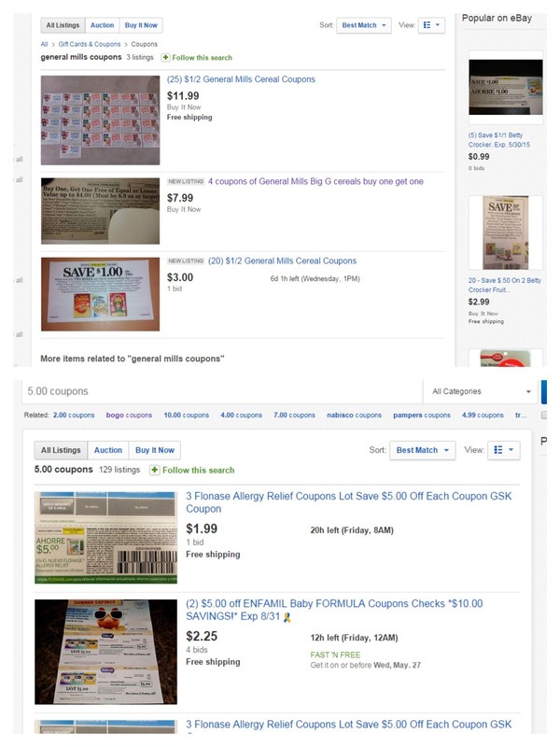Open the Gift Cards & Coupons breadcrumb link
The image size is (560, 747).
click(90, 44)
